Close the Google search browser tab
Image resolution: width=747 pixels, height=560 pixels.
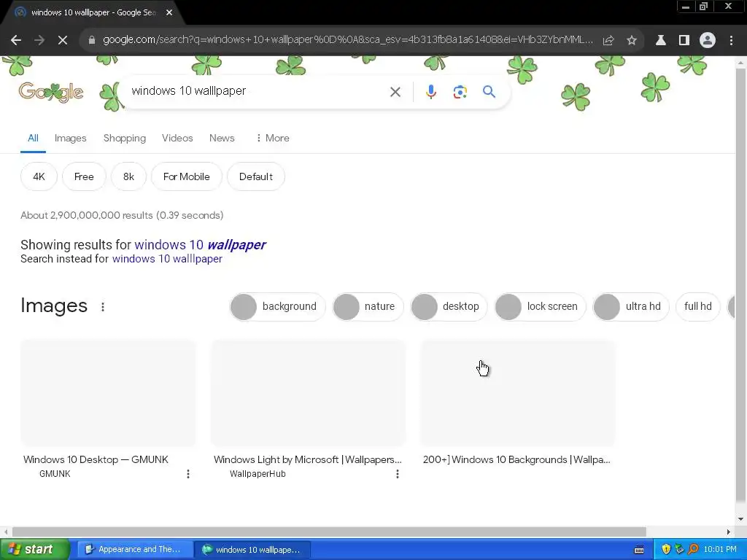pos(169,13)
